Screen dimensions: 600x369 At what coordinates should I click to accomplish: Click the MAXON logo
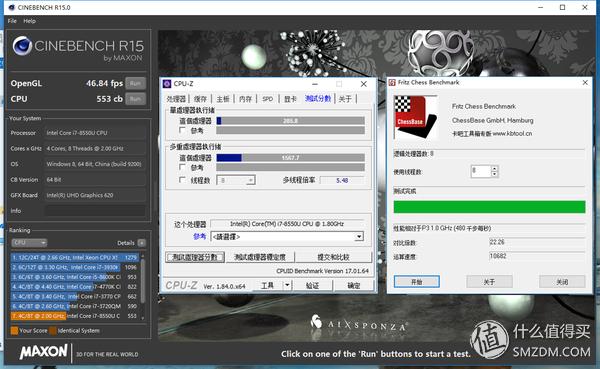[44, 352]
